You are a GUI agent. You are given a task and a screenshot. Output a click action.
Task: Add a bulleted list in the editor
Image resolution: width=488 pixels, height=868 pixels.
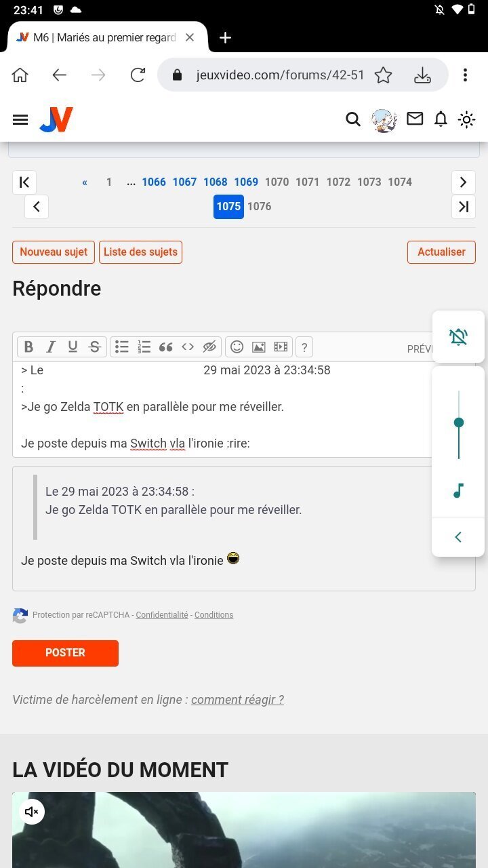click(122, 347)
